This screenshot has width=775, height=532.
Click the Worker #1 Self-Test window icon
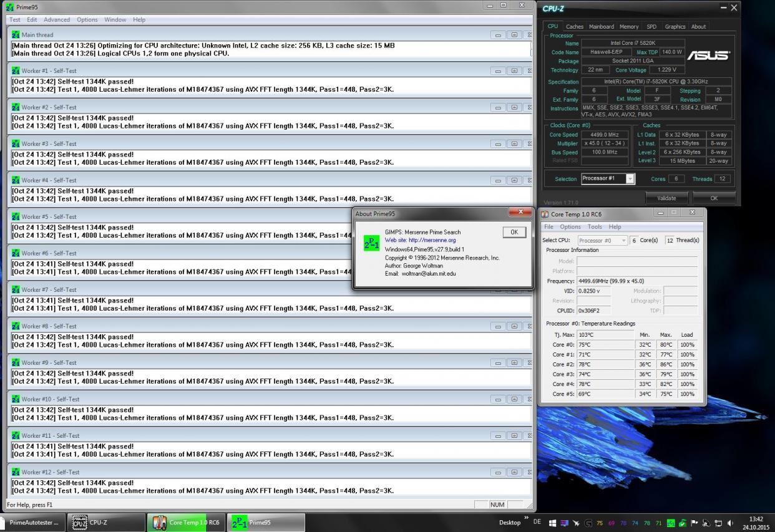click(x=16, y=71)
